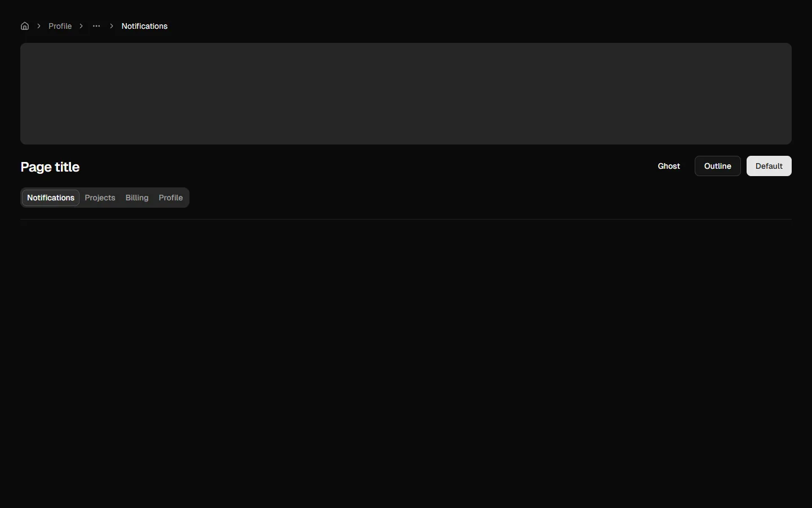This screenshot has height=508, width=812.
Task: Click the empty content area below the divider
Action: point(406,361)
